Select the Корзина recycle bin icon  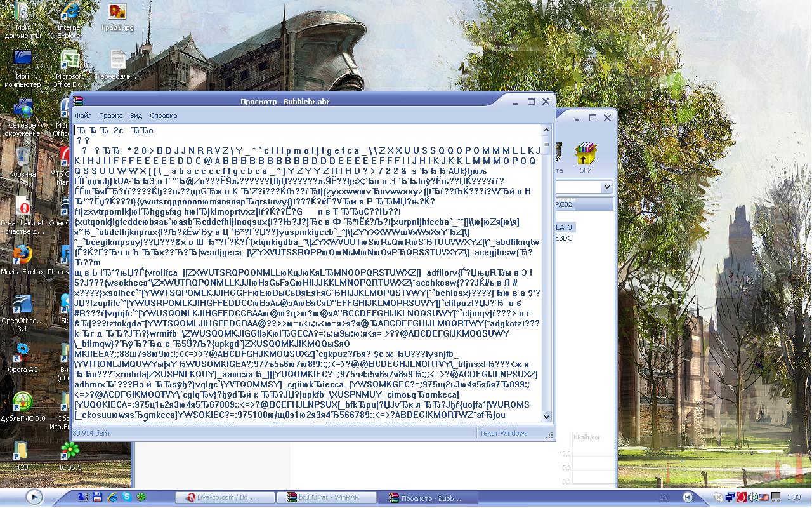22,159
